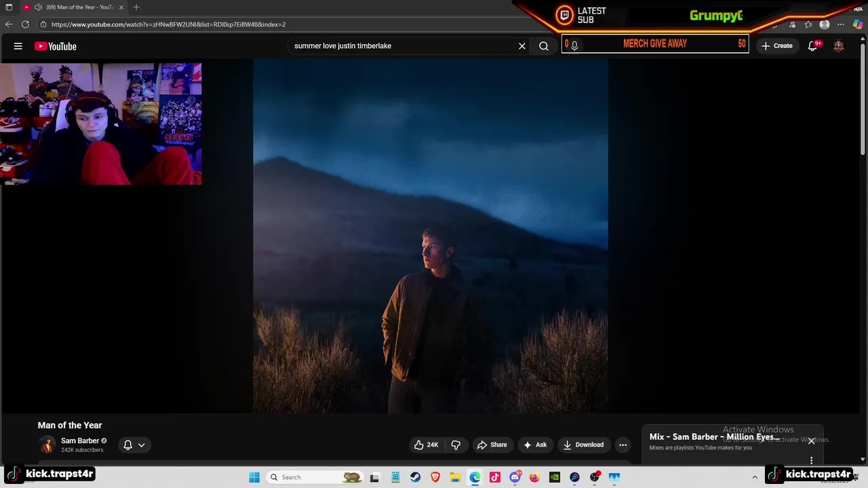Open more actions ellipsis beside Download
The width and height of the screenshot is (868, 488).
click(623, 445)
